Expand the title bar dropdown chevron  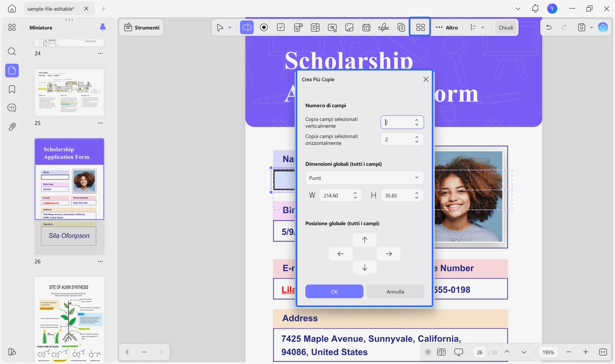pos(518,9)
